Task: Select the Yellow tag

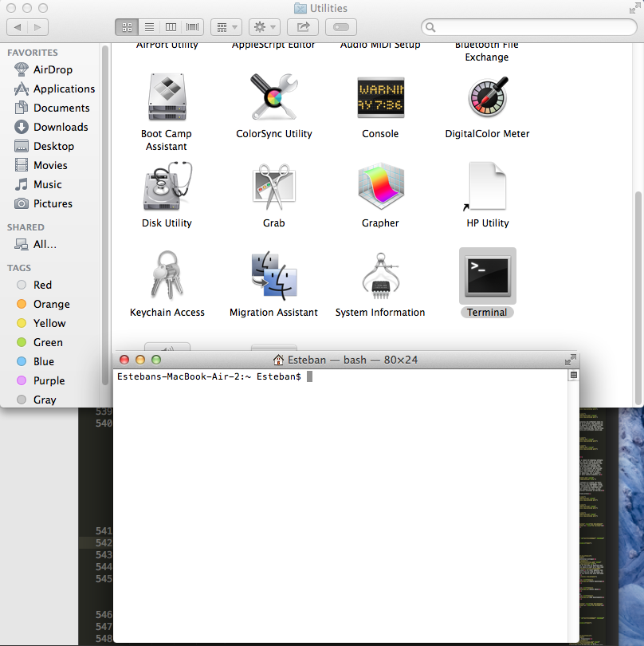Action: (41, 324)
